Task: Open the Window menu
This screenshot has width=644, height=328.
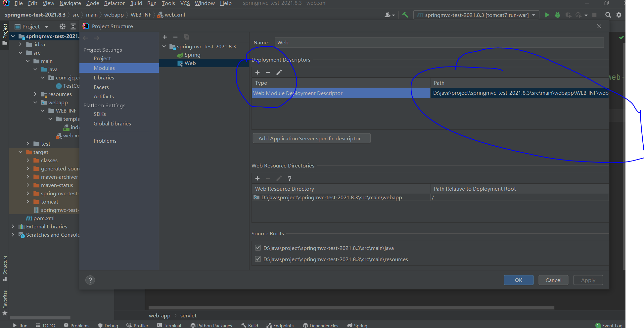Action: tap(205, 3)
